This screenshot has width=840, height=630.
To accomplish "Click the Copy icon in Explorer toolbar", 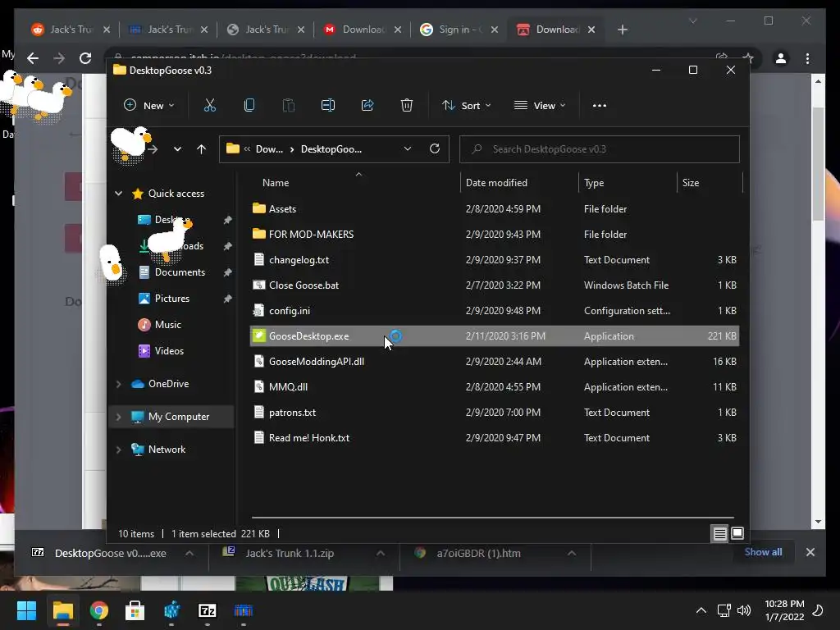I will click(x=249, y=106).
